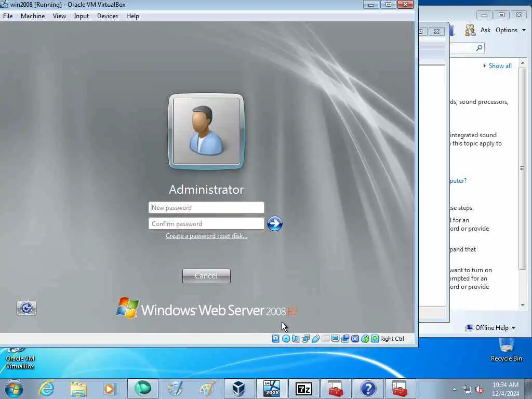Open the Input menu

click(x=82, y=16)
